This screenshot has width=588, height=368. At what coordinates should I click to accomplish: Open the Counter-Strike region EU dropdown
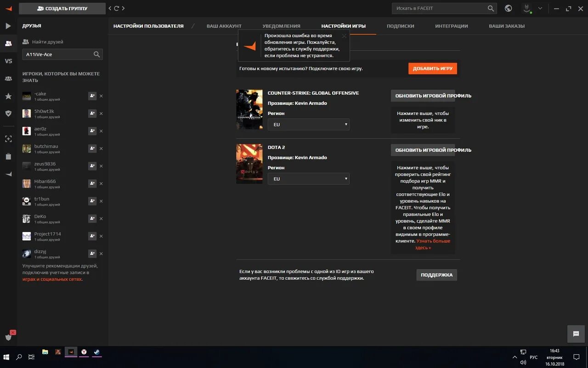tap(309, 125)
